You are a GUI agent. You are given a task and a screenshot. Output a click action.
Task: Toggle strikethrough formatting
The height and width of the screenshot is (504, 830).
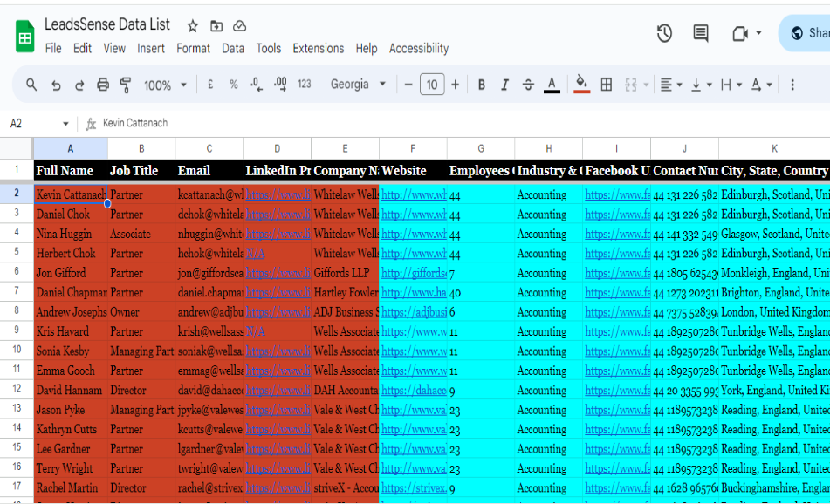point(528,85)
